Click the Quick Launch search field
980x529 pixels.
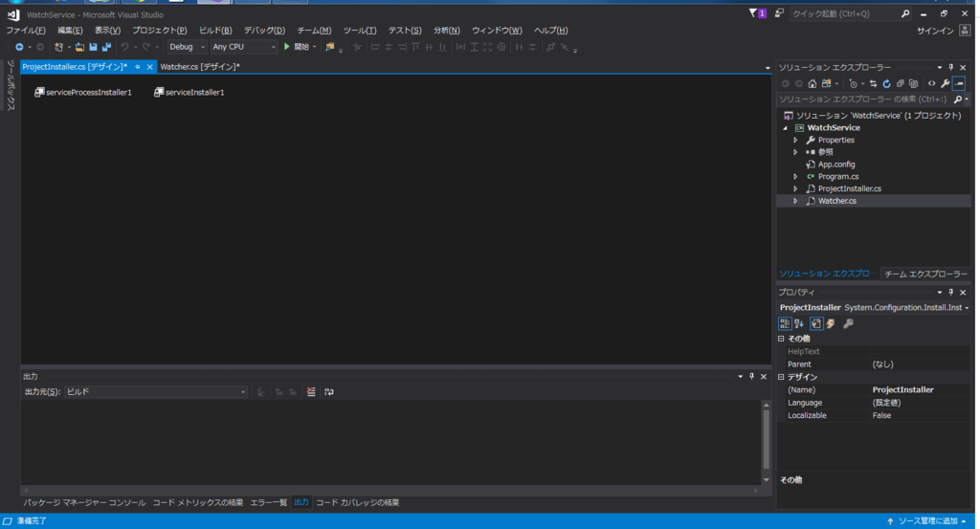[850, 13]
